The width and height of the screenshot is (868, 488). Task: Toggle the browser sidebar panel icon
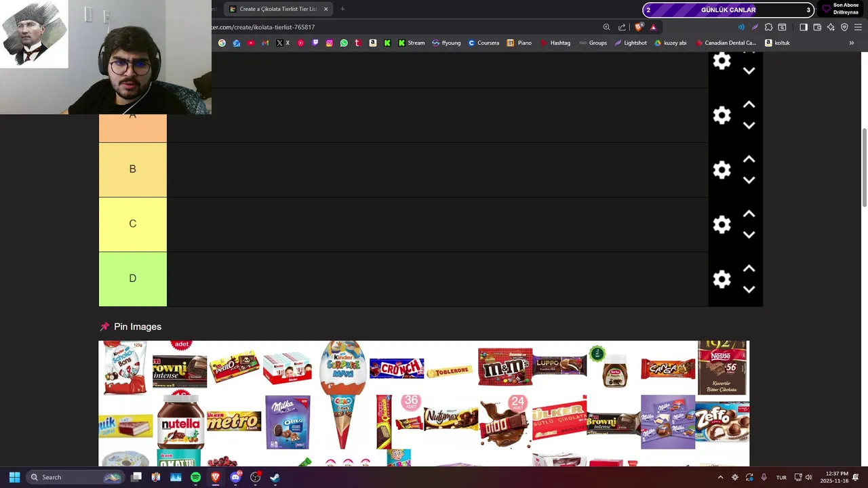804,27
